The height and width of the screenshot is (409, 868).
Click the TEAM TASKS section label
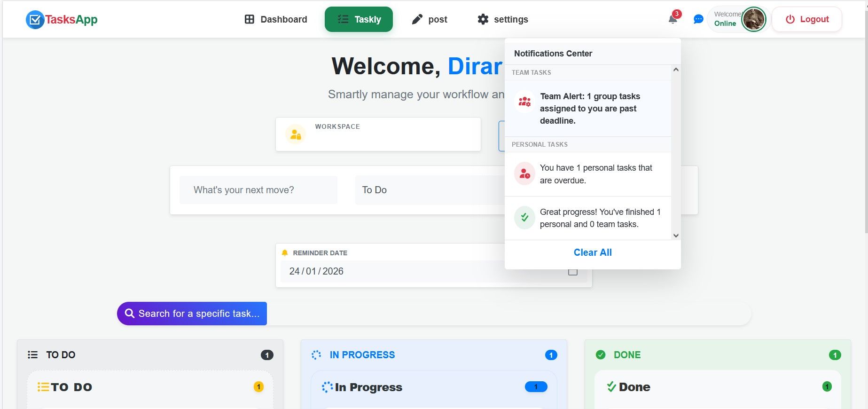[x=532, y=72]
